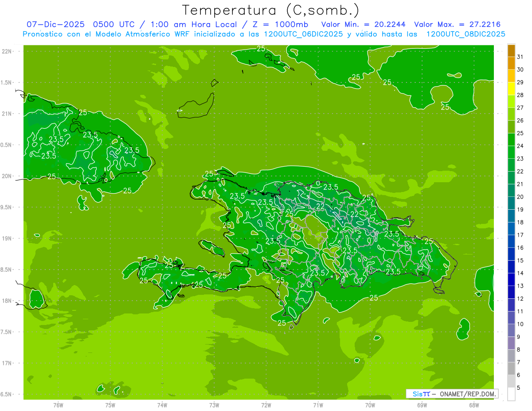
Task: Click the '17N' latitude axis label
Action: (7, 363)
